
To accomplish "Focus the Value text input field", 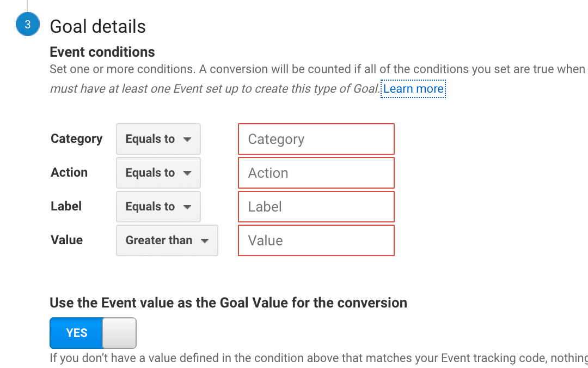I will pyautogui.click(x=316, y=240).
